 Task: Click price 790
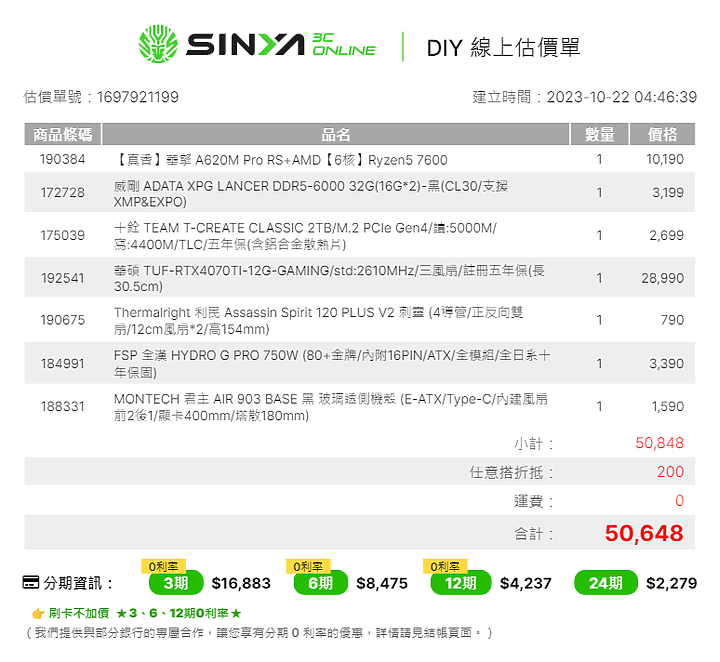point(672,320)
